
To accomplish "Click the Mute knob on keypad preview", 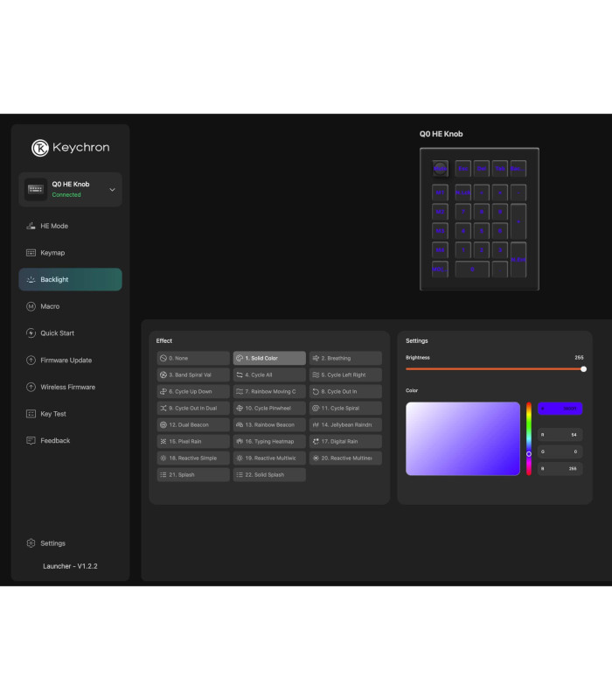I will (x=440, y=168).
